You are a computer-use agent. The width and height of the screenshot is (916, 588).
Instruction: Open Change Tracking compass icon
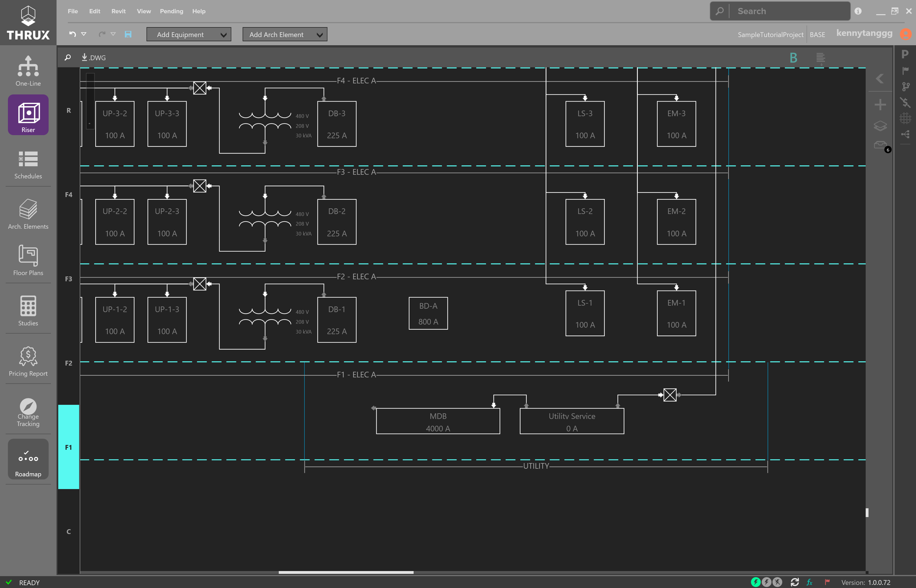pos(28,412)
